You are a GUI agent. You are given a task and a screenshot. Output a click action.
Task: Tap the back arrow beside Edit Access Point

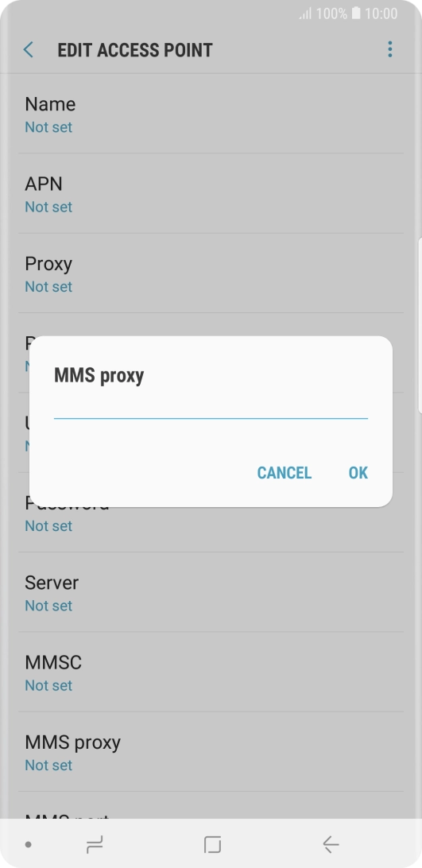[29, 50]
